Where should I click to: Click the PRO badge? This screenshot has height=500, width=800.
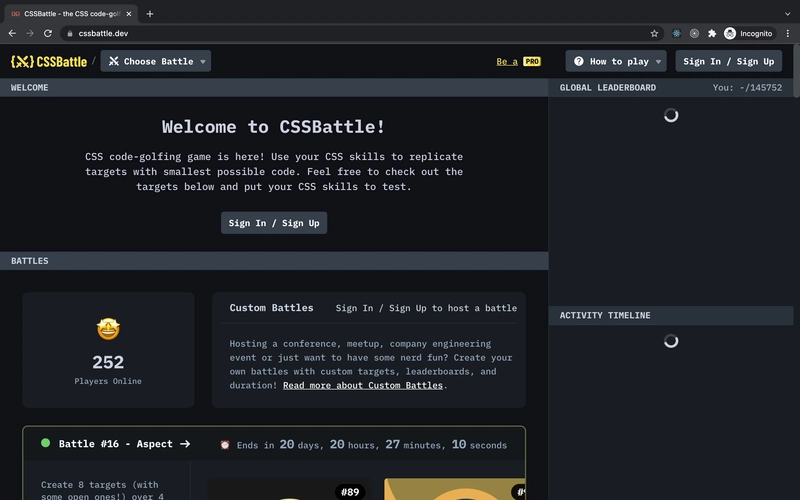pos(532,61)
